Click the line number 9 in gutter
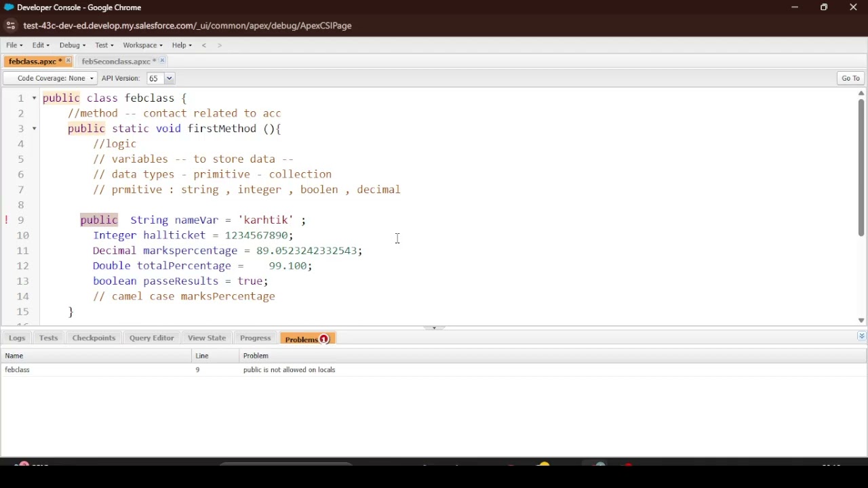Image resolution: width=868 pixels, height=488 pixels. (21, 220)
